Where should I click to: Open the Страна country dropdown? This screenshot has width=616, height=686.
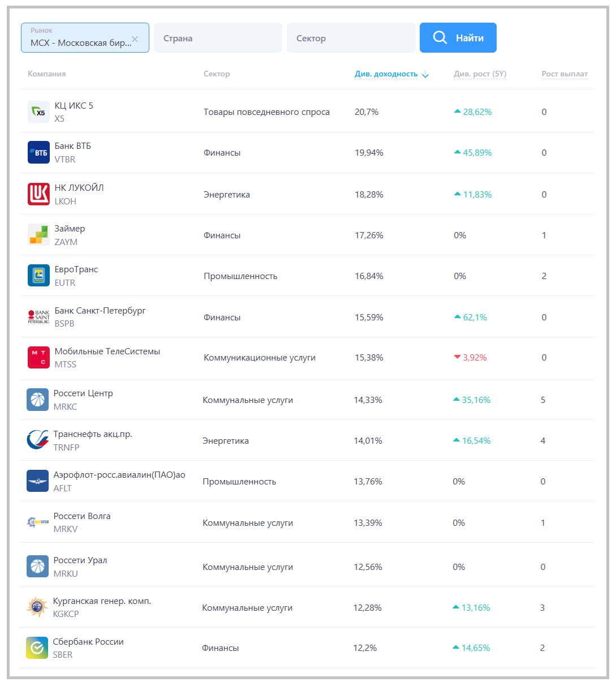218,38
